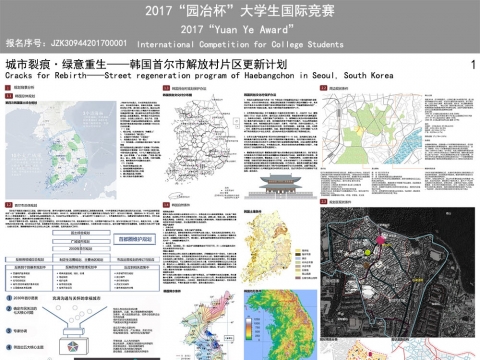Click the funnel diagram with pentagon chart
The width and height of the screenshot is (480, 360).
click(x=75, y=329)
